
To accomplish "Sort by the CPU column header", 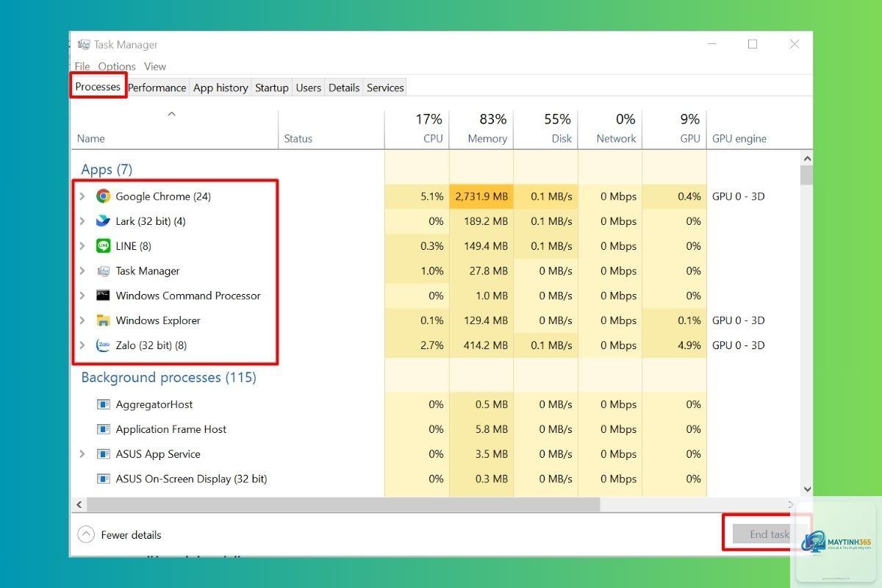I will (417, 129).
